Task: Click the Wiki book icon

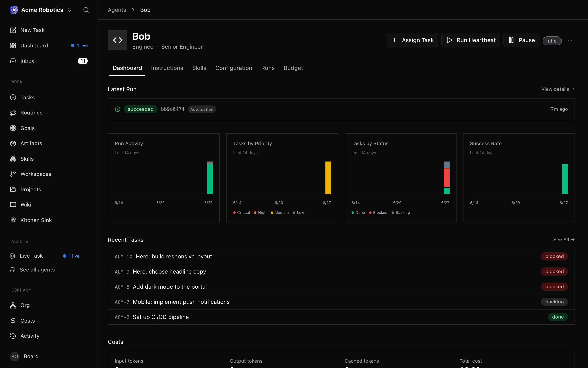Action: point(13,205)
